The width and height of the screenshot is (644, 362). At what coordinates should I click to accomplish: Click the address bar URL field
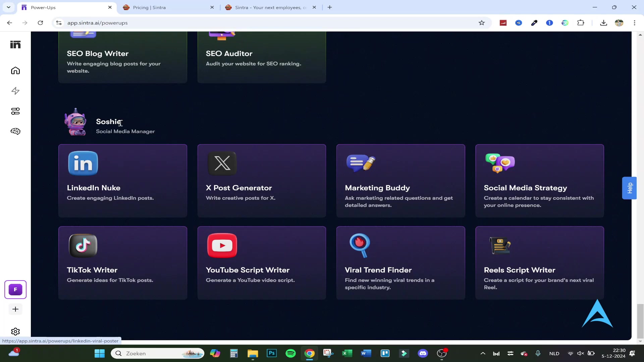point(235,23)
